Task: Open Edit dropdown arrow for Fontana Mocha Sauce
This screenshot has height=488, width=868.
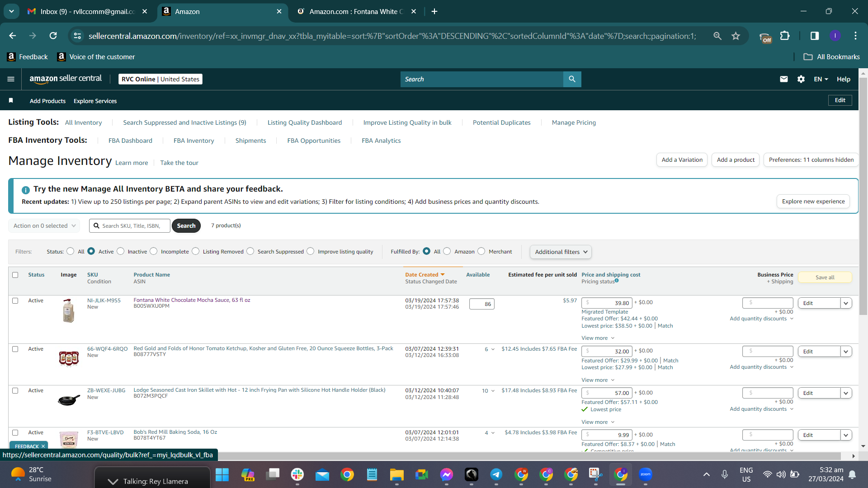Action: (846, 303)
